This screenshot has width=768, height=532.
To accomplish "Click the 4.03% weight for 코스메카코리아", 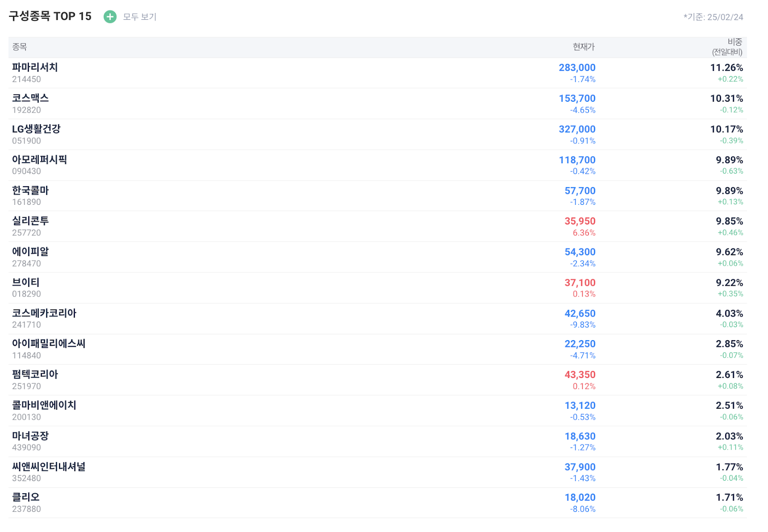I will point(730,313).
